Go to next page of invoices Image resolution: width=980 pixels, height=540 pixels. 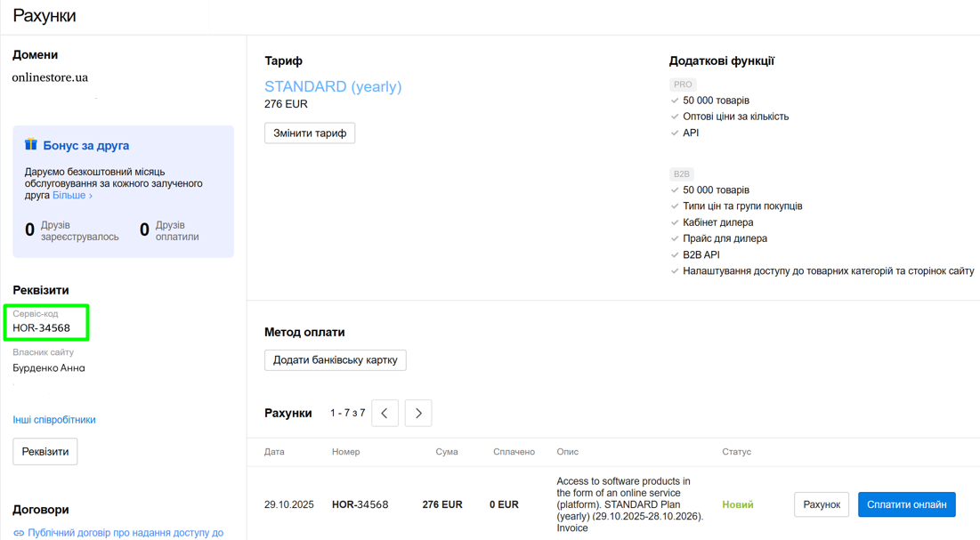[418, 413]
